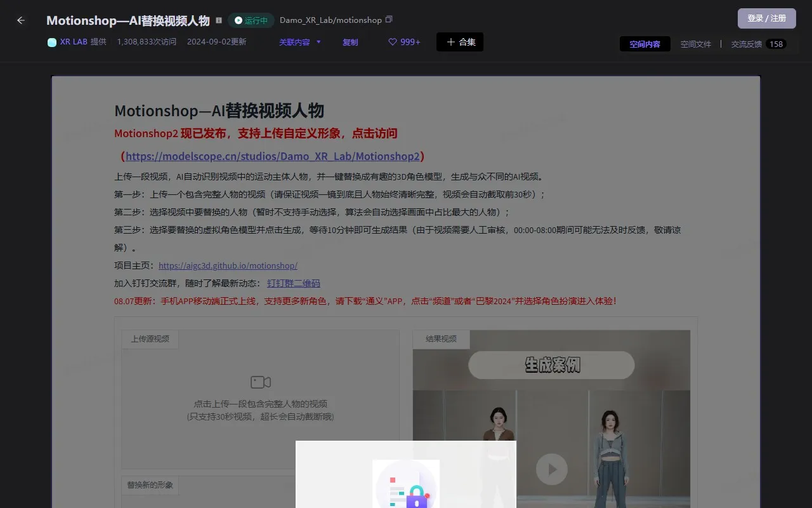Switch to the 空间文件 tab
The width and height of the screenshot is (812, 508).
[696, 44]
